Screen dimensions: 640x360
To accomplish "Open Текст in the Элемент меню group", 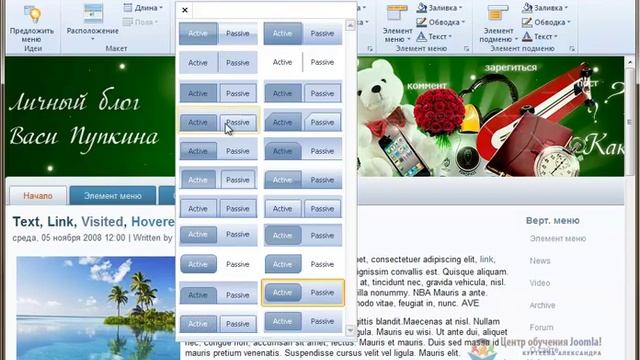I will [x=434, y=37].
